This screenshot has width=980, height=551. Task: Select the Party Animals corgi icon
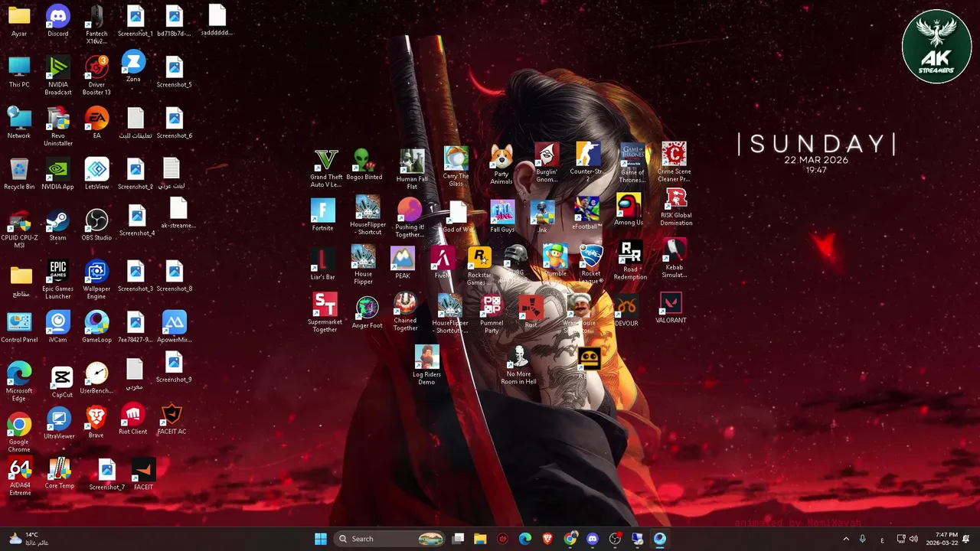point(501,165)
